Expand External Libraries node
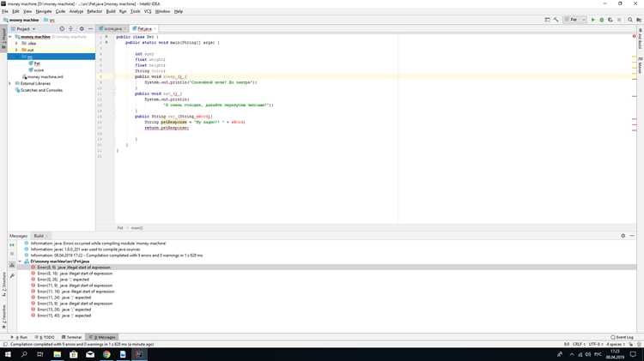Screen dimensions: 644x361 [10, 84]
